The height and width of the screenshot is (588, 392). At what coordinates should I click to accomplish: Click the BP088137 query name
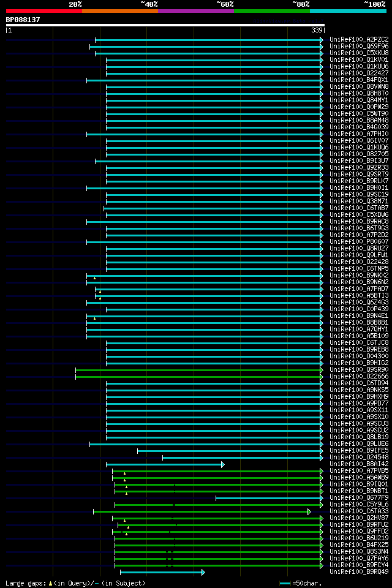click(x=23, y=20)
